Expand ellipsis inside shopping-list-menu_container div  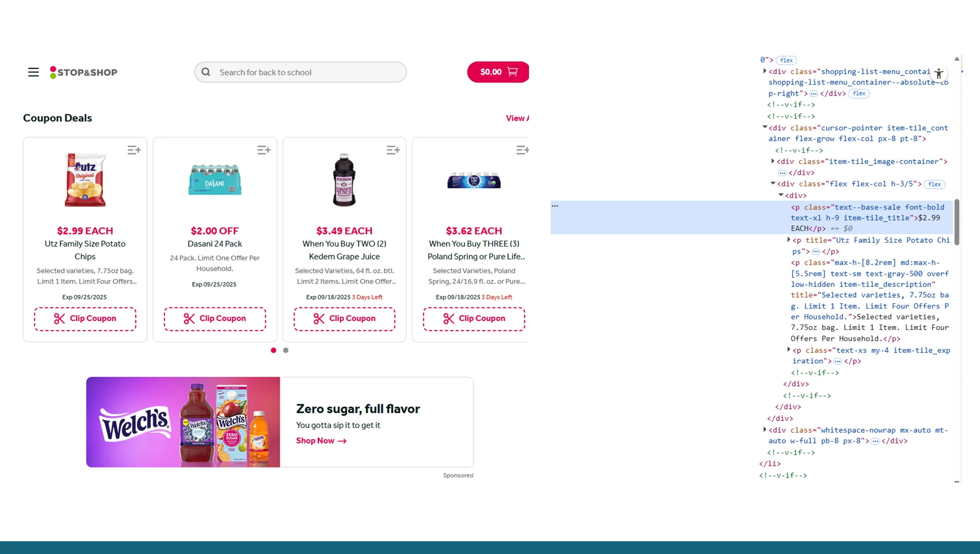813,93
